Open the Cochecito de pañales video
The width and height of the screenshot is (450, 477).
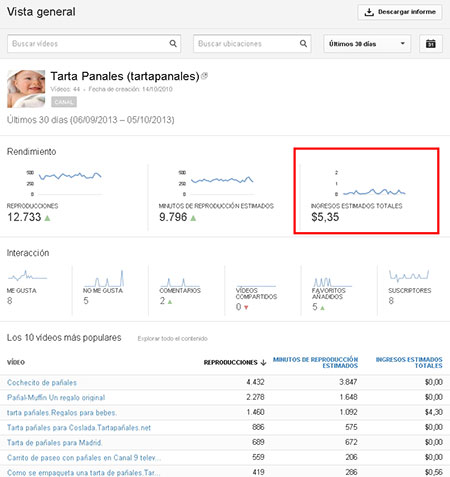tap(42, 382)
